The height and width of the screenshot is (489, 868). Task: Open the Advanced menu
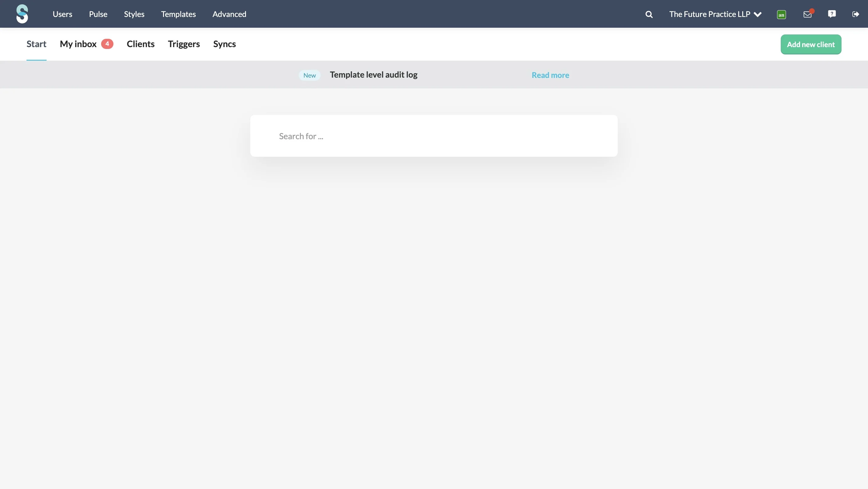pyautogui.click(x=229, y=14)
